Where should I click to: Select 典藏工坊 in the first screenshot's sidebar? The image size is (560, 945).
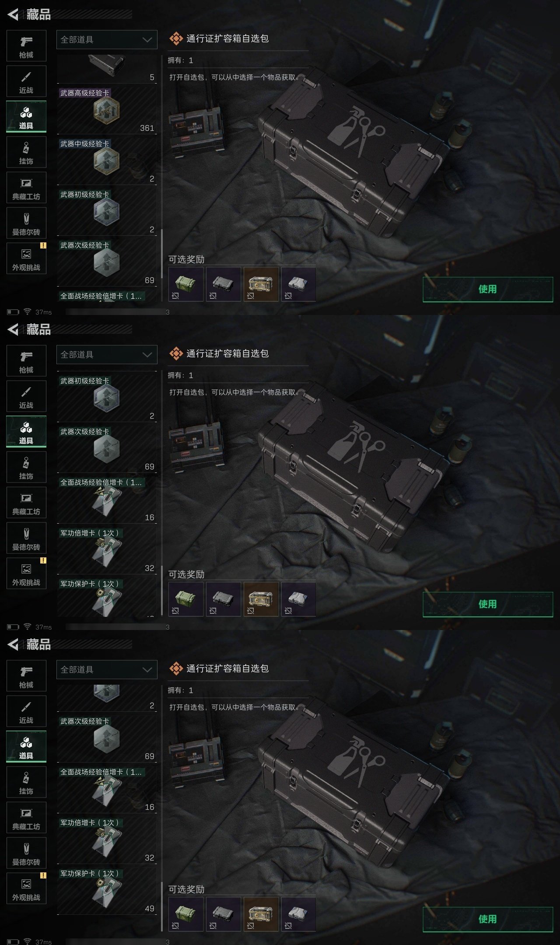coord(26,188)
